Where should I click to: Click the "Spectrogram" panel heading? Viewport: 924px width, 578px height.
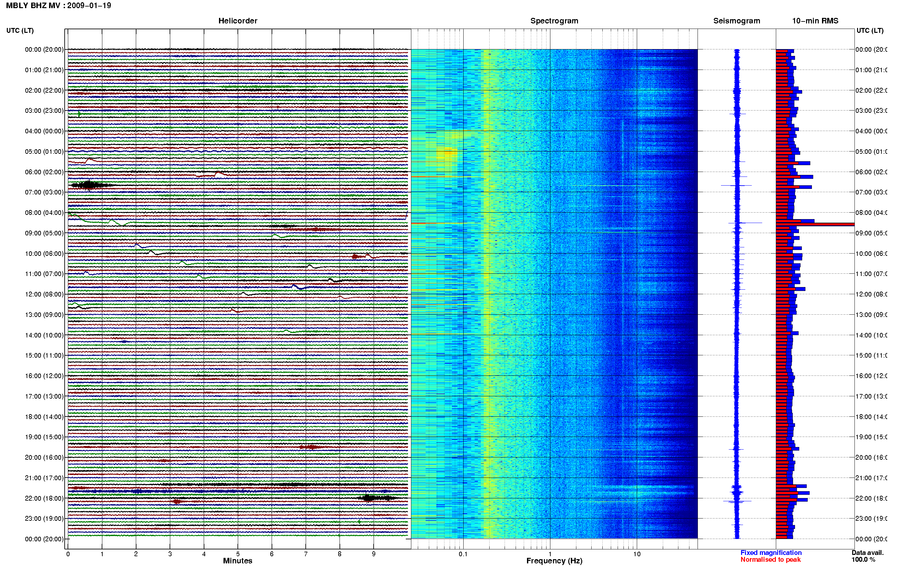point(554,21)
